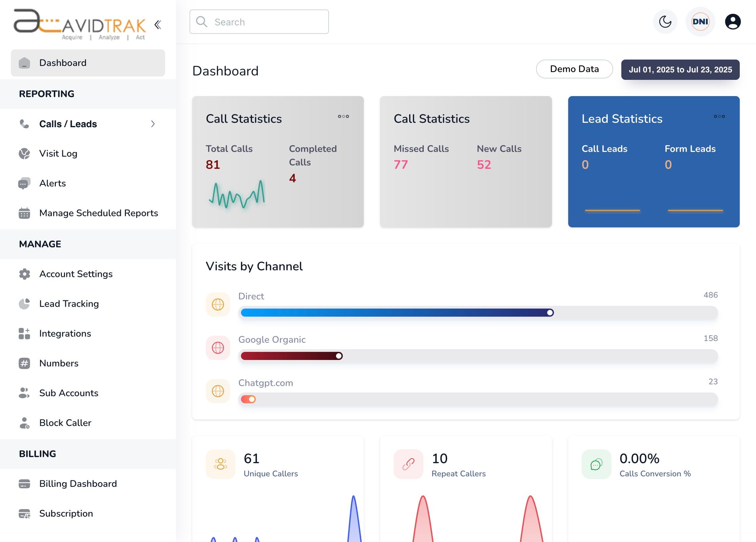Image resolution: width=756 pixels, height=542 pixels.
Task: Click the Manage Scheduled Reports calendar icon
Action: 24,213
